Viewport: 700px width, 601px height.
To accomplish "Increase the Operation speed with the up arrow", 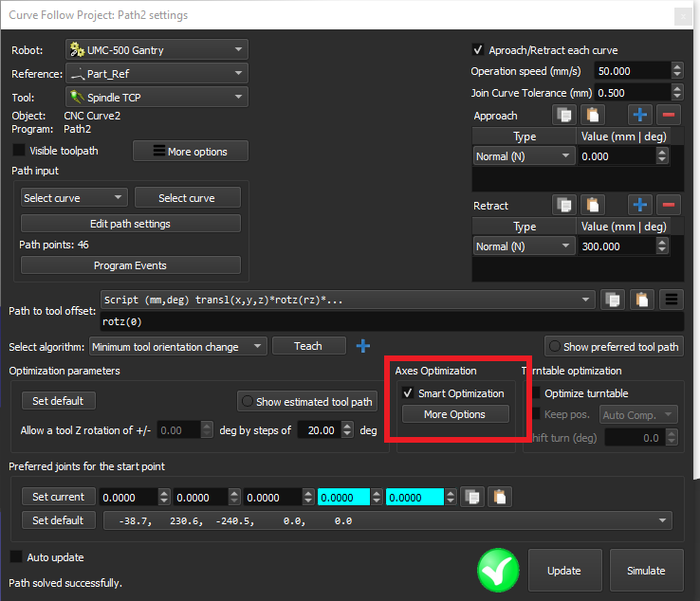I will (676, 67).
